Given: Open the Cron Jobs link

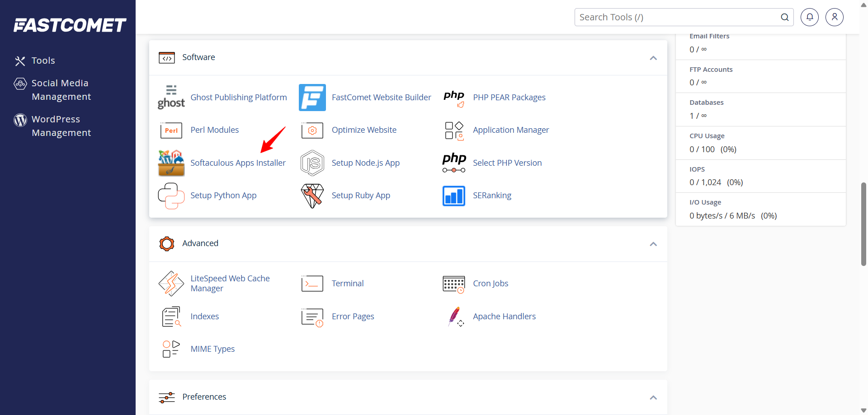Looking at the screenshot, I should coord(491,284).
